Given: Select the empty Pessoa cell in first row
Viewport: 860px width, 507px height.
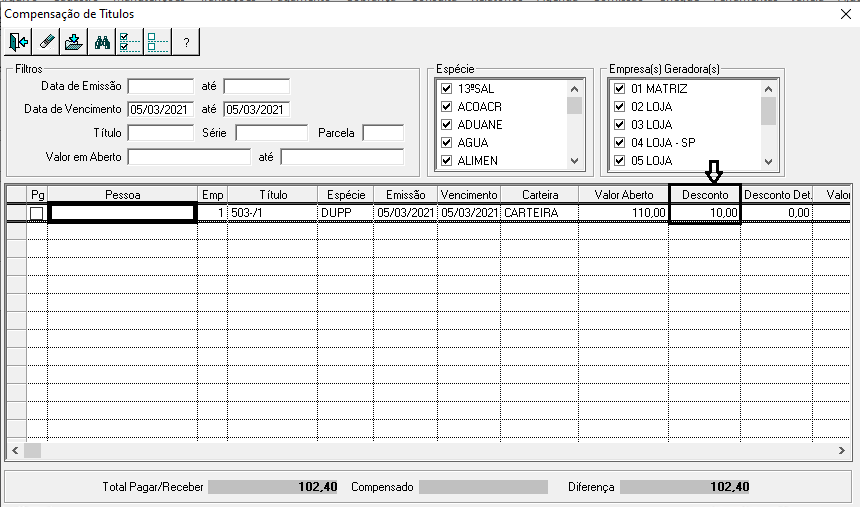Looking at the screenshot, I should [122, 213].
